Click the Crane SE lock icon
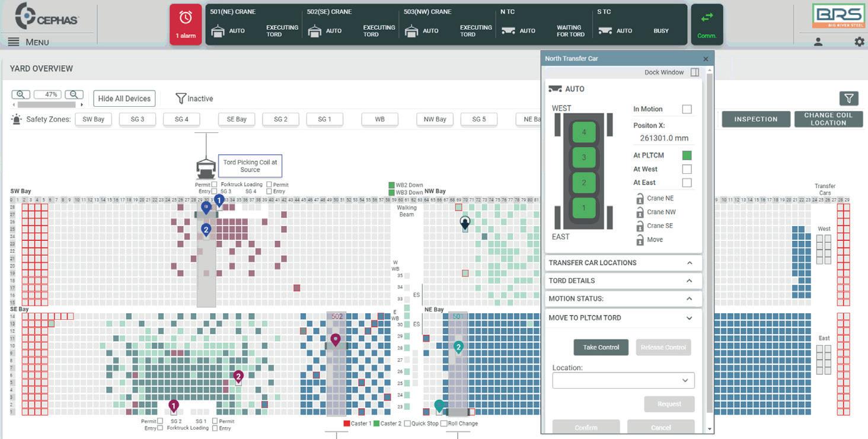Screen dimensions: 868x439 click(640, 226)
